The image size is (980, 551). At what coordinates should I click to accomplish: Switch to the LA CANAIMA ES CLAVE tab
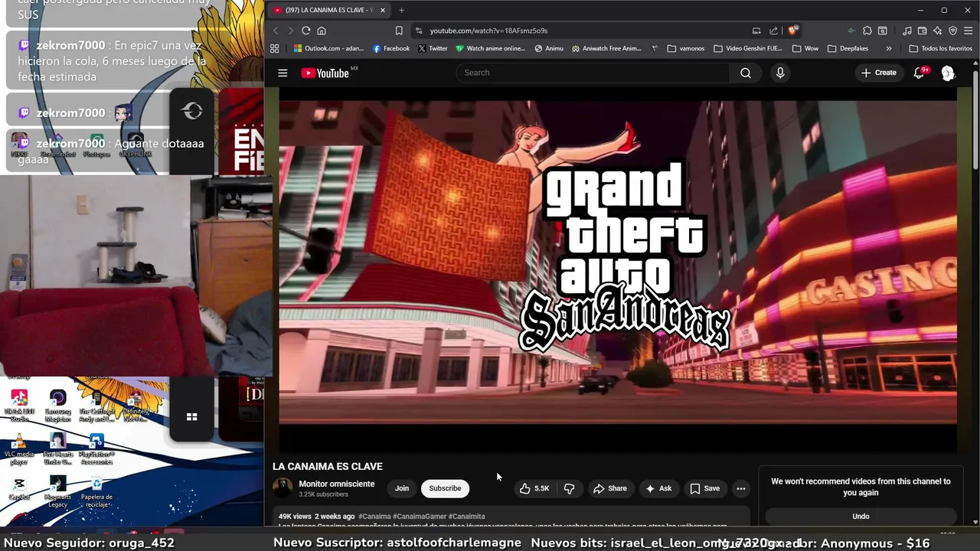click(329, 10)
